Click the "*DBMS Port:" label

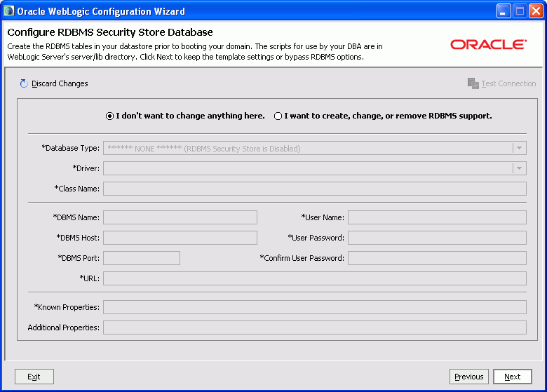click(79, 258)
